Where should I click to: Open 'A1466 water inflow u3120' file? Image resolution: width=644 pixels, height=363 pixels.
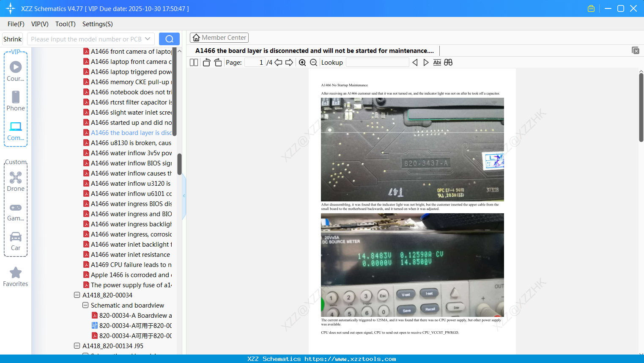click(131, 184)
